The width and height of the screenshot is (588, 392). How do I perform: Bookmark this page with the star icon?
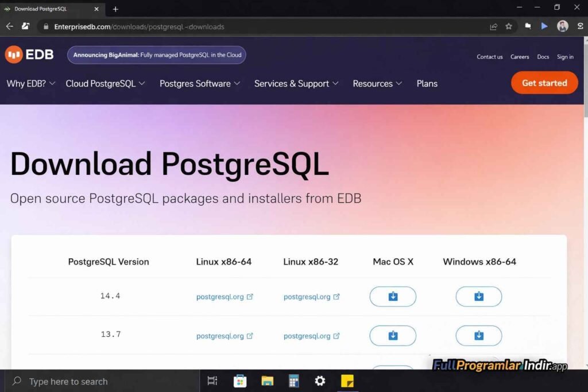pos(508,26)
